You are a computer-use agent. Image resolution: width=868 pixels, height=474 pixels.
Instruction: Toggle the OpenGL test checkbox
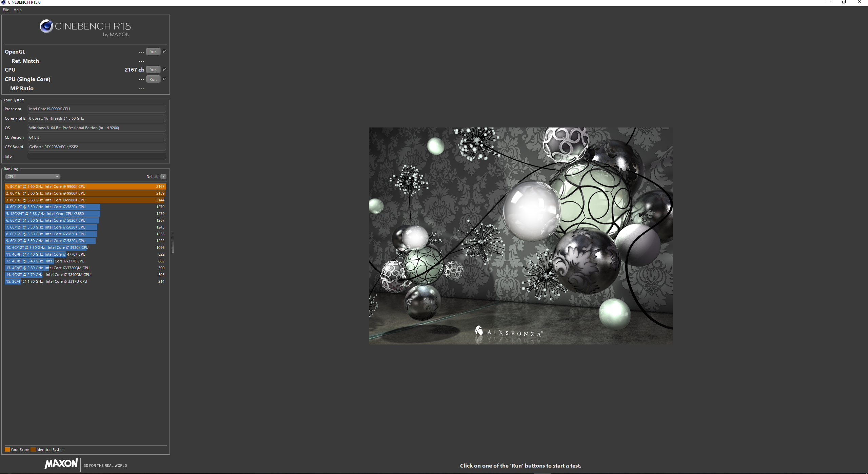[164, 52]
